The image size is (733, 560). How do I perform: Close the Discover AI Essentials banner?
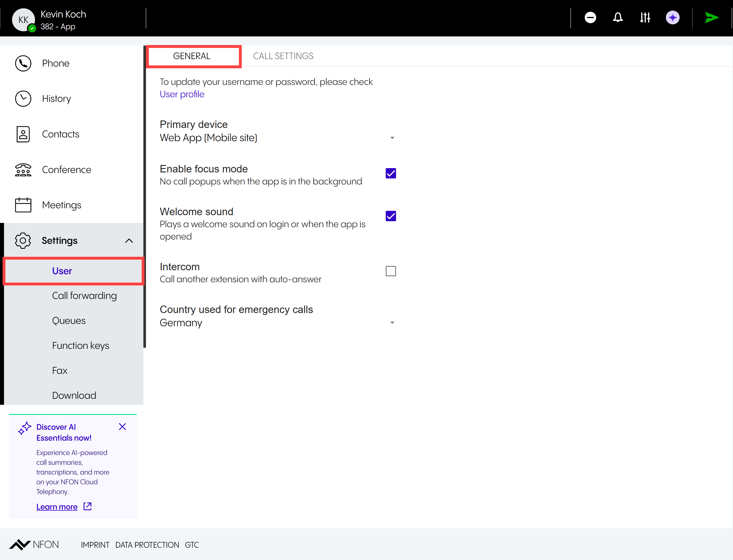tap(122, 427)
